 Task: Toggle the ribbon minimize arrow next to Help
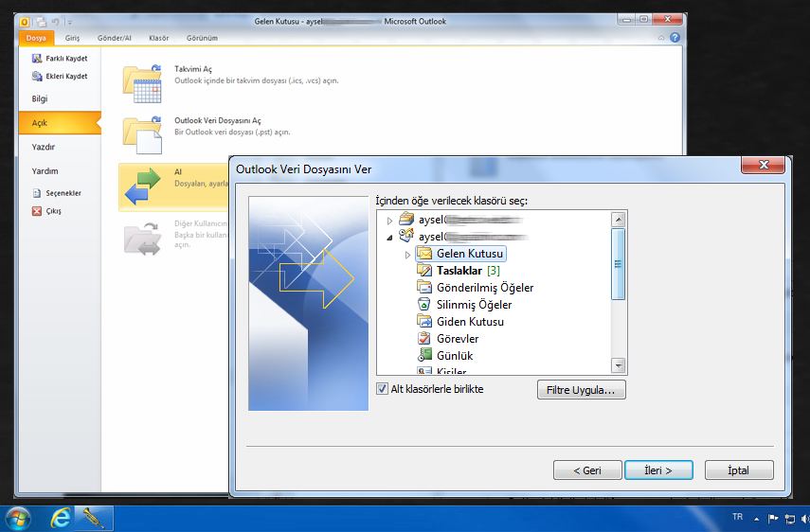661,38
